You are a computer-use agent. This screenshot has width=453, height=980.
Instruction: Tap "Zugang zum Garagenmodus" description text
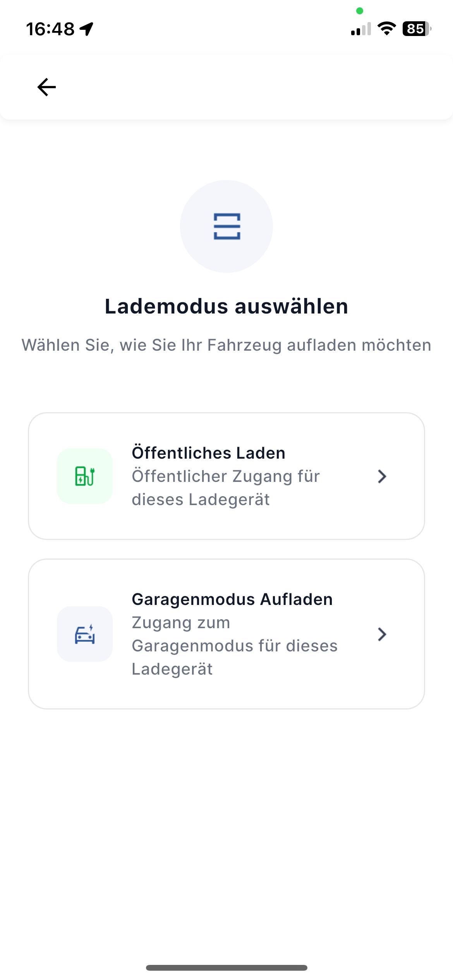234,646
